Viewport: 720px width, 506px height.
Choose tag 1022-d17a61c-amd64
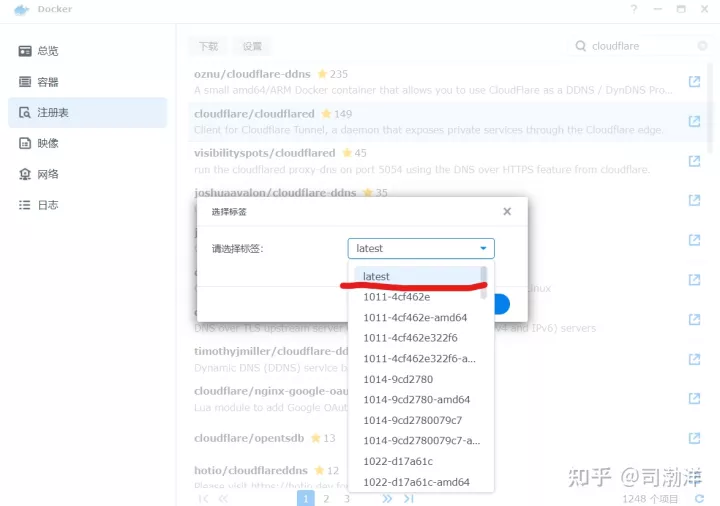click(417, 482)
